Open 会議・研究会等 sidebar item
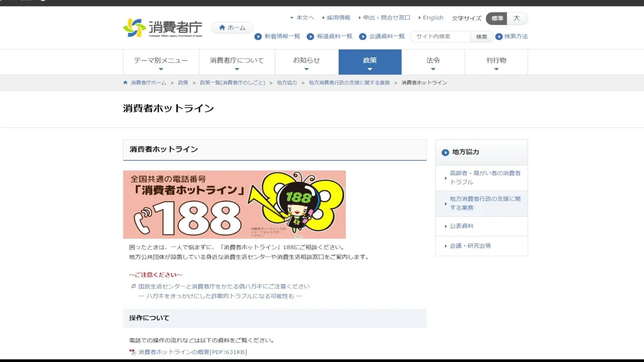644x362 pixels. point(481,246)
